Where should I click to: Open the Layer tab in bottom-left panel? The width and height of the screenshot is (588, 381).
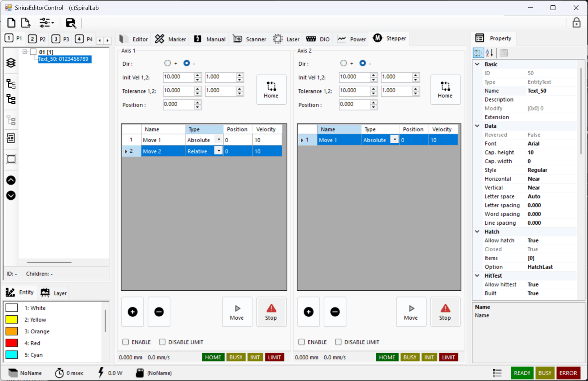(x=54, y=293)
